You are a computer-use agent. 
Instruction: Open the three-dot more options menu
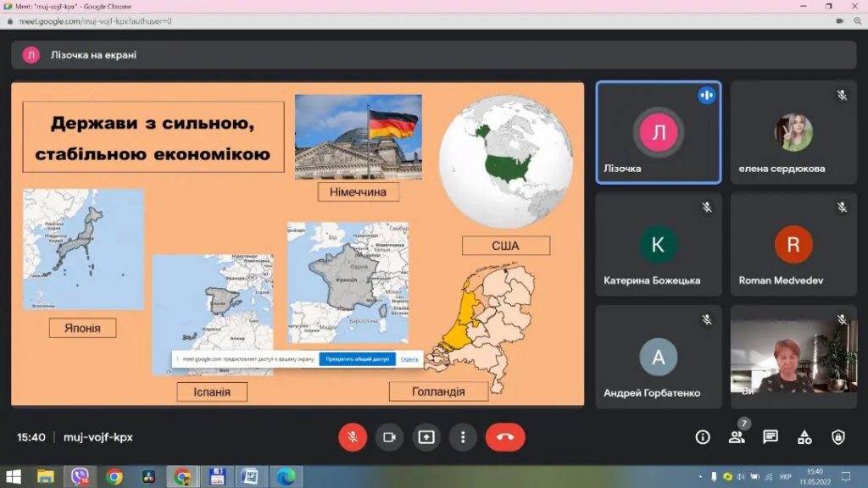[x=463, y=437]
